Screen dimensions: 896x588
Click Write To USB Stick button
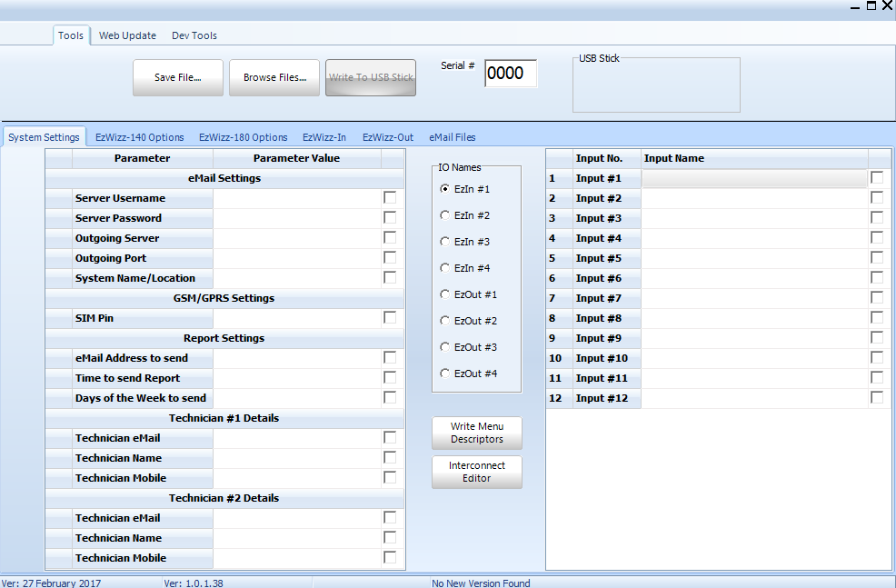click(x=371, y=78)
